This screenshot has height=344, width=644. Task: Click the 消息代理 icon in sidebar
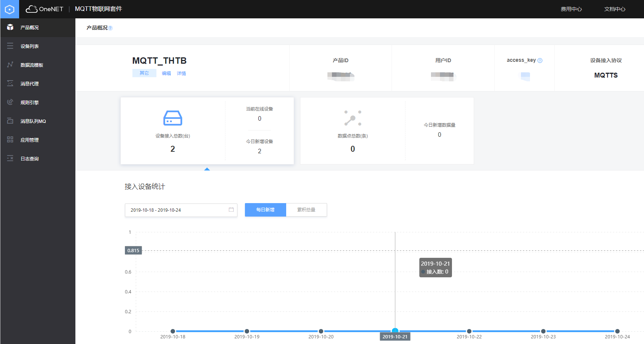10,84
